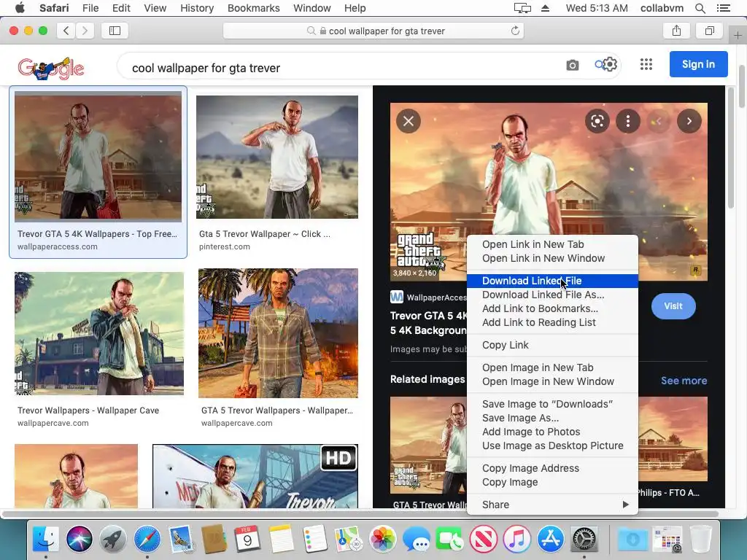
Task: Open Calendar icon in the Dock
Action: [x=247, y=539]
